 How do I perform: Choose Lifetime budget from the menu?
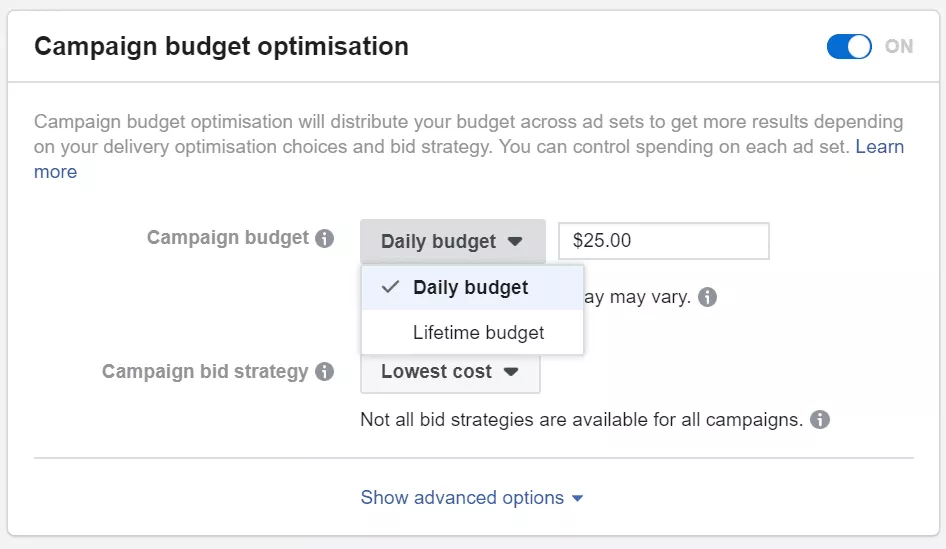(x=478, y=333)
